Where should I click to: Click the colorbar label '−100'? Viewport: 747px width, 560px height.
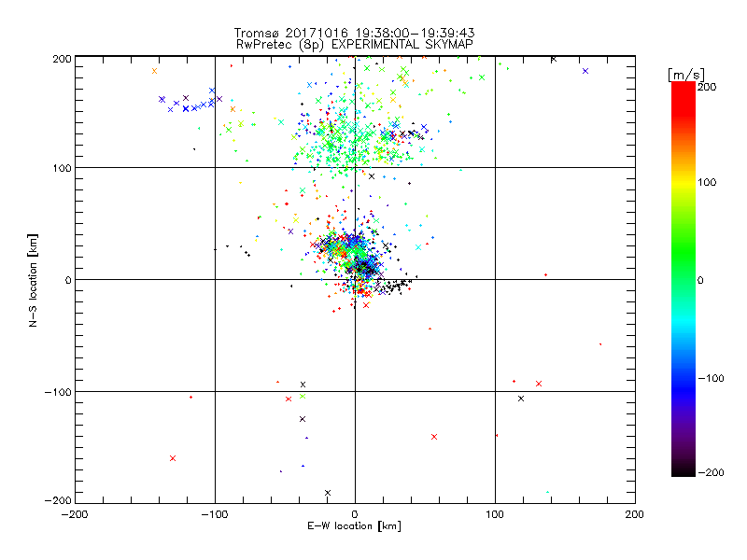click(x=712, y=379)
